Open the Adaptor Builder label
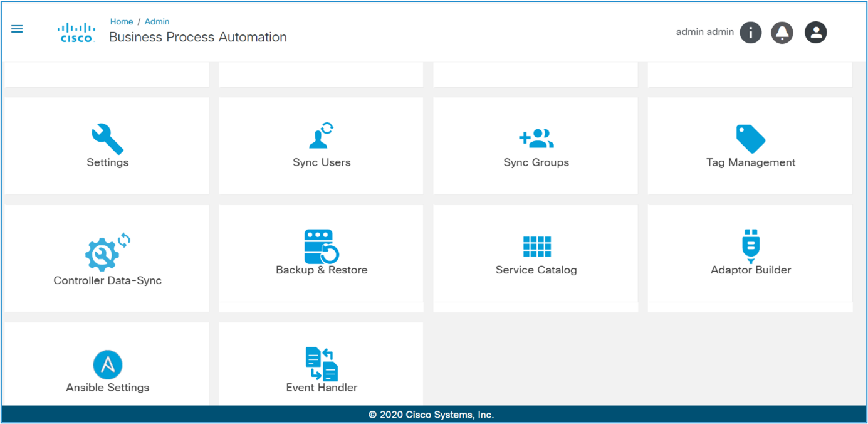This screenshot has width=868, height=424. point(751,270)
